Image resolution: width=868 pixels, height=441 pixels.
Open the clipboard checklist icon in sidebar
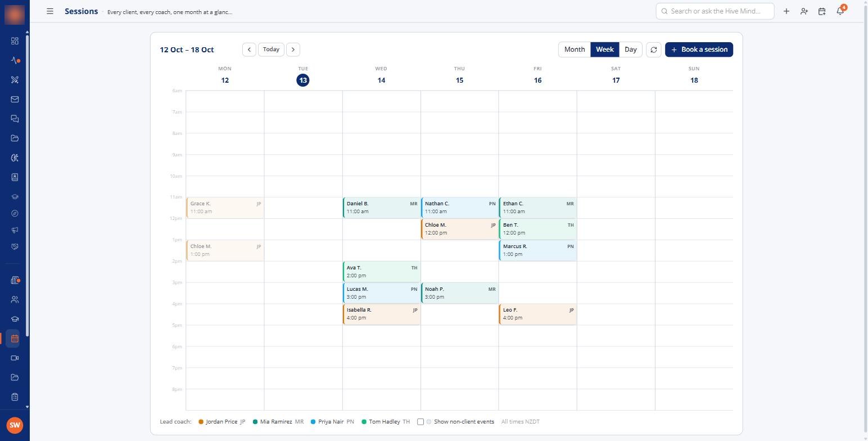click(15, 397)
